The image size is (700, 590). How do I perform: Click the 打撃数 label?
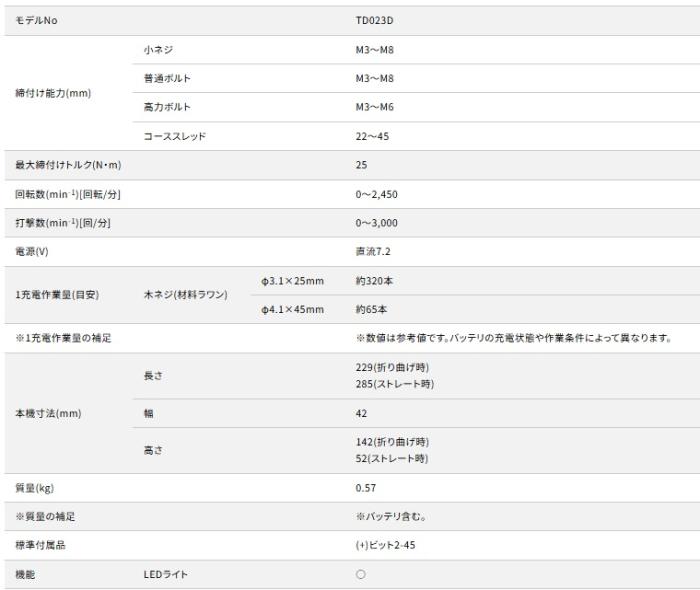point(63,223)
